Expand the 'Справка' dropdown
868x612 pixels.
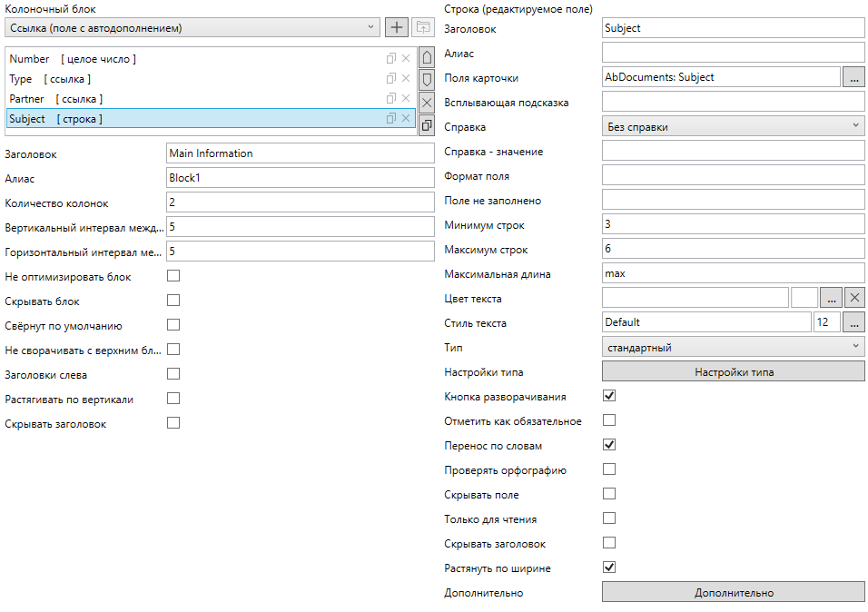734,127
